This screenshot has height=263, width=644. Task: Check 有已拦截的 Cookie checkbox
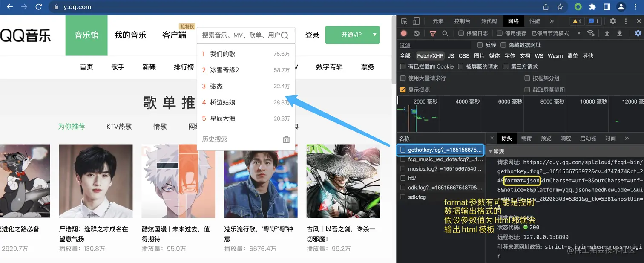[403, 66]
